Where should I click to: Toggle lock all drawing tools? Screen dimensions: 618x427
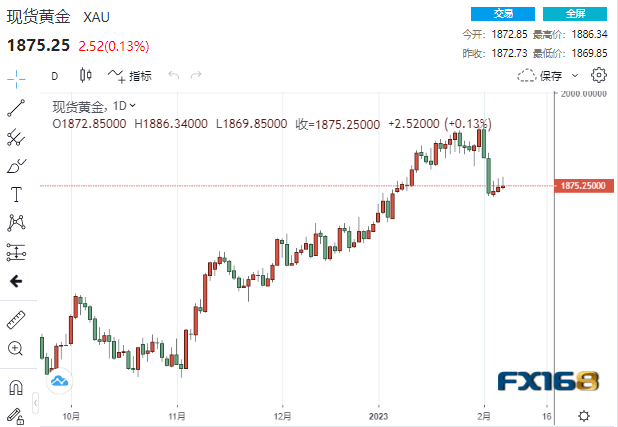[x=16, y=414]
